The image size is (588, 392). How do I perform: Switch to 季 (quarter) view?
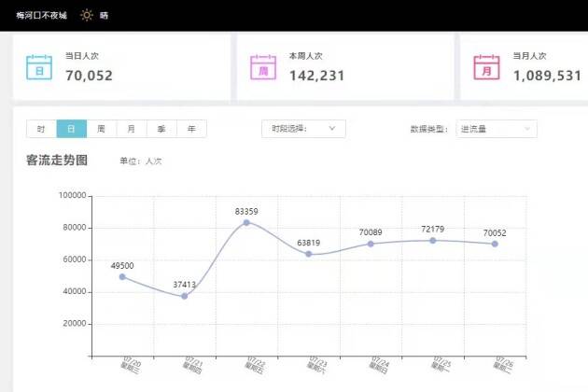pyautogui.click(x=161, y=129)
